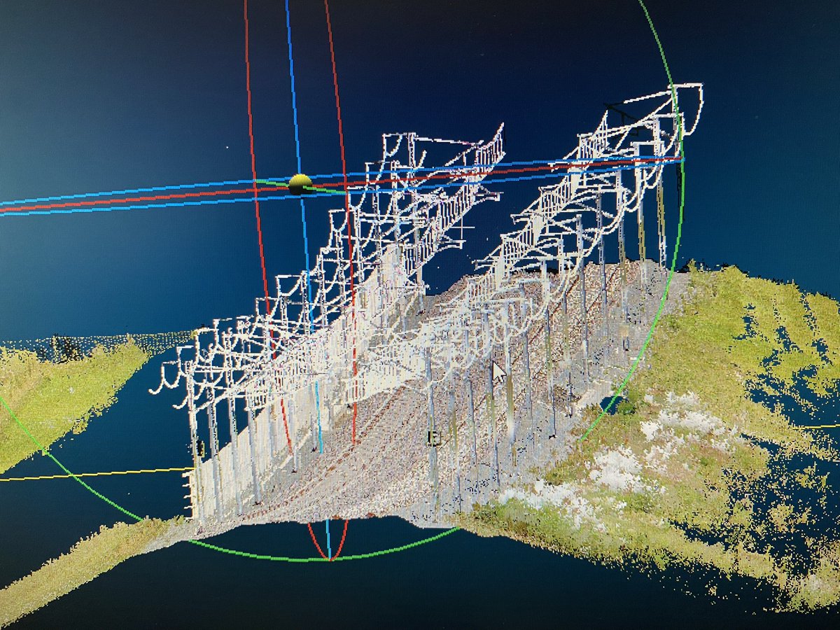This screenshot has height=630, width=840.
Task: Click the yellow rotation pivot sphere
Action: tap(300, 184)
